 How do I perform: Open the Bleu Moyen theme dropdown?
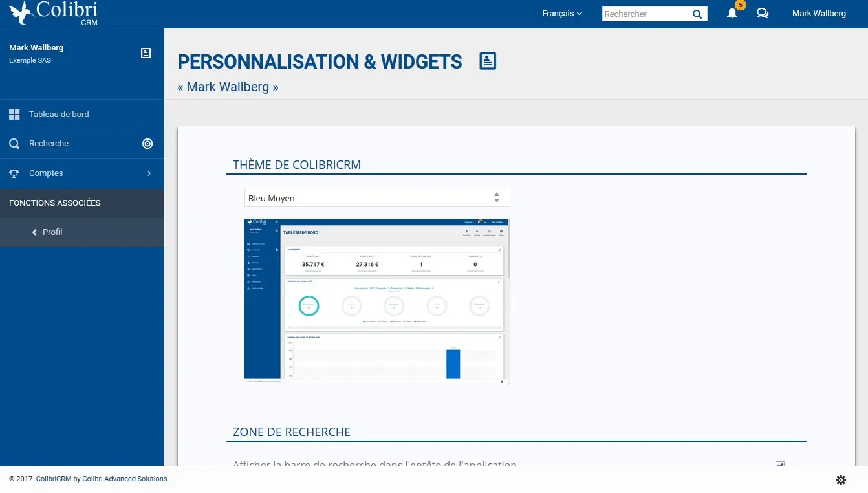377,198
